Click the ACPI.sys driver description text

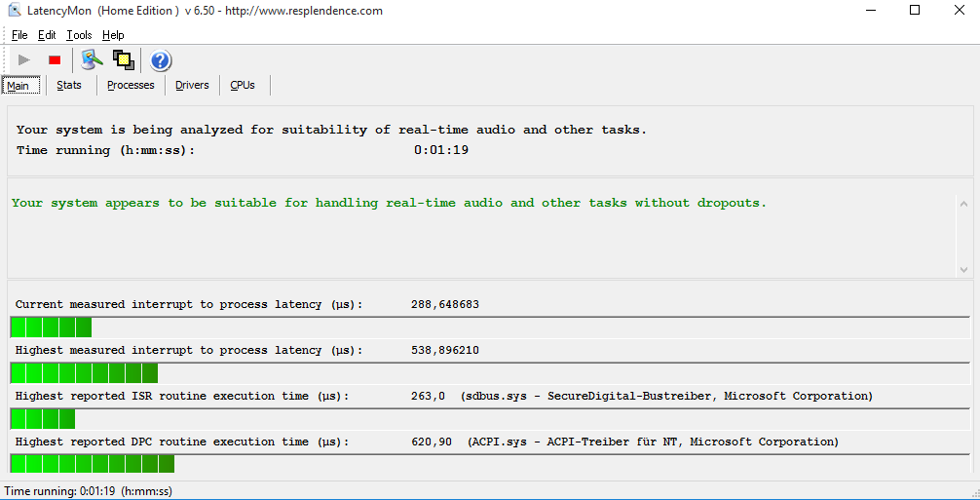tap(653, 442)
